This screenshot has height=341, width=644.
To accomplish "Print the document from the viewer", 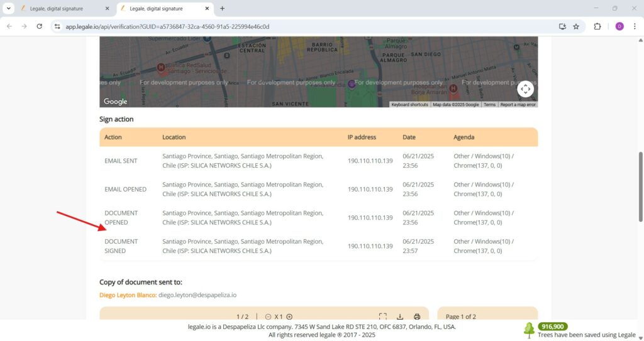I will tap(417, 317).
